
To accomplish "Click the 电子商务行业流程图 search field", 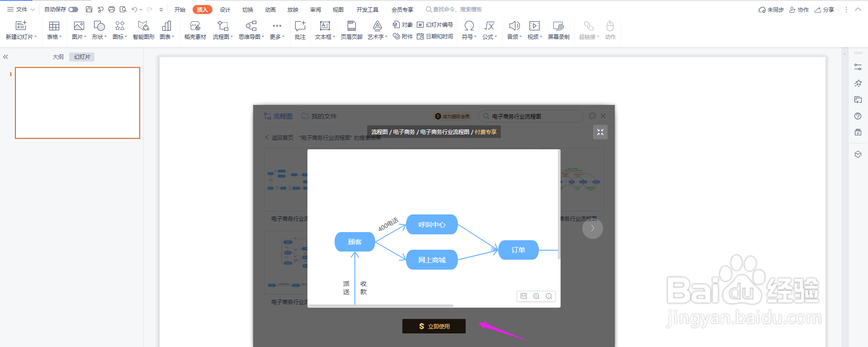I will 531,116.
